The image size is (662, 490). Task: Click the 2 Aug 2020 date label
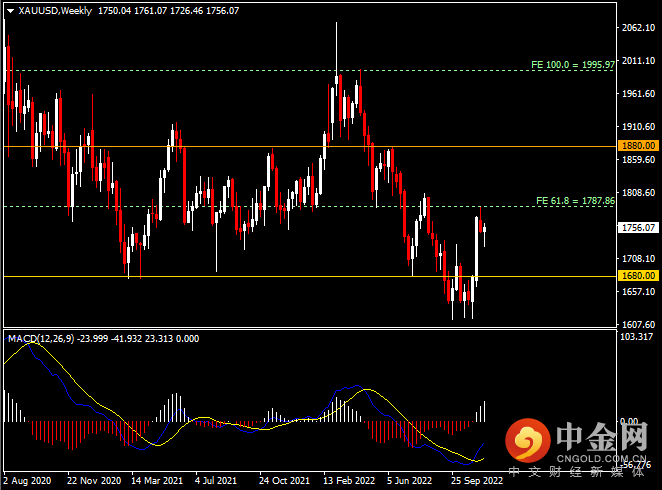pyautogui.click(x=29, y=479)
